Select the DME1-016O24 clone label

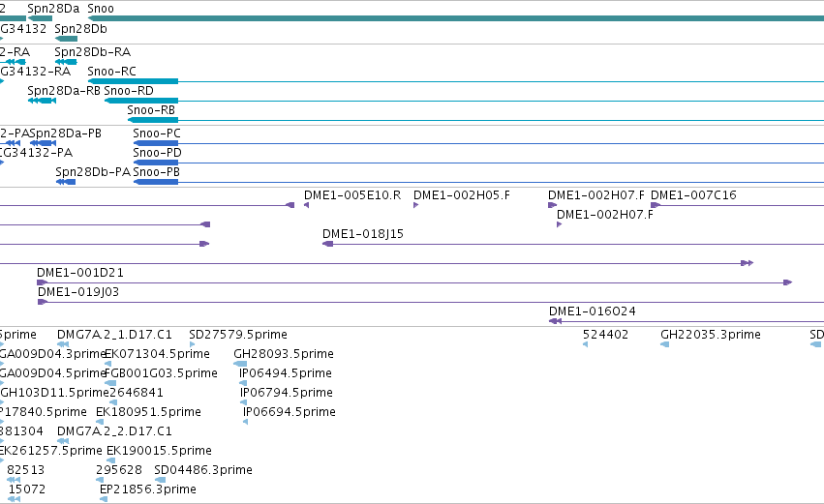(593, 311)
